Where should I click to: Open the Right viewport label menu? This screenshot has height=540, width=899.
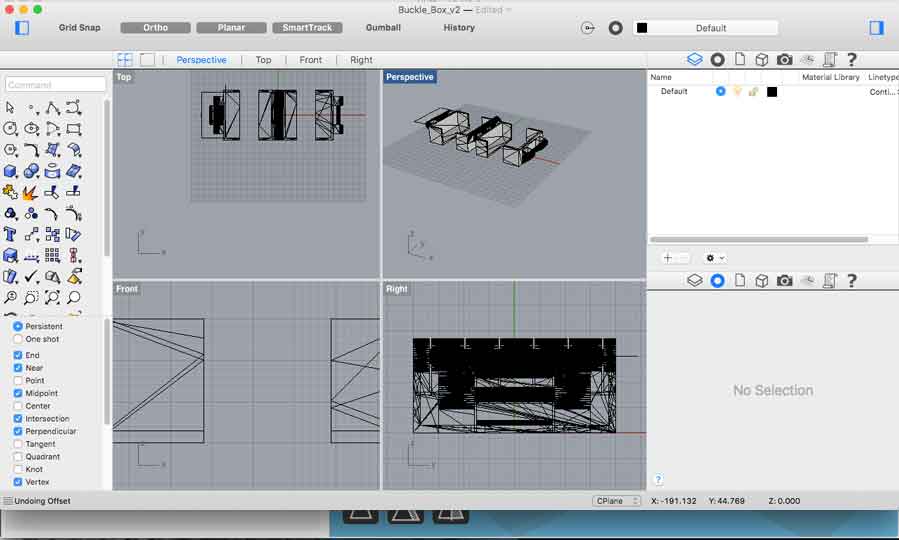tap(397, 289)
